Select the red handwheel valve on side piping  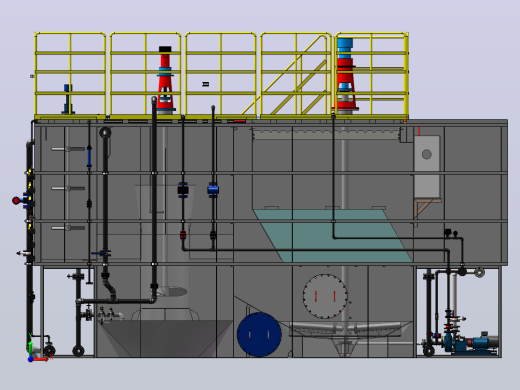pyautogui.click(x=16, y=201)
